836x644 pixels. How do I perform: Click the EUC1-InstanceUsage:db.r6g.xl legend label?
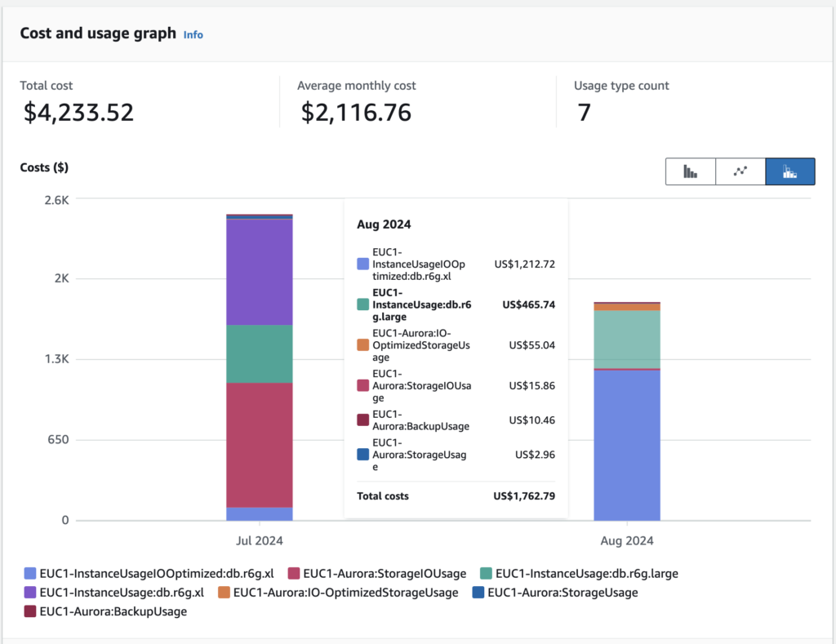(122, 593)
